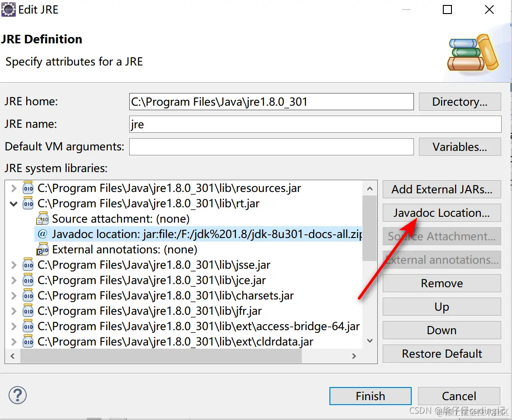Expand the jce.jar tree node
Image resolution: width=512 pixels, height=420 pixels.
coord(14,280)
